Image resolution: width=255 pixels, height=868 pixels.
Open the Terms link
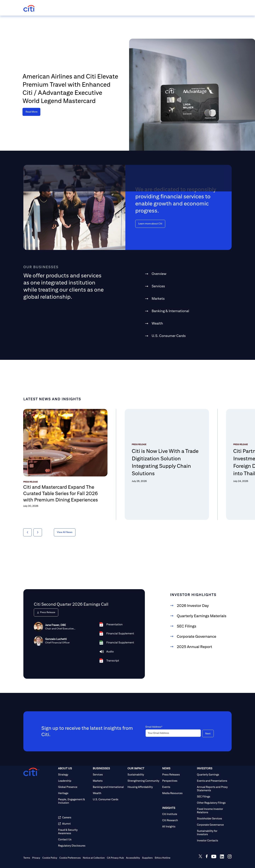click(x=27, y=858)
